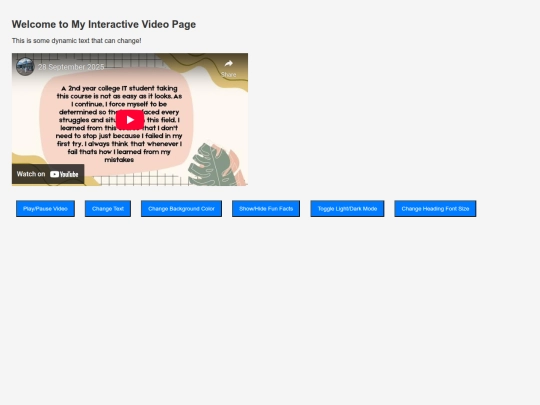Screen dimensions: 540x405
Task: Click the Play/Pause Video button
Action: (x=45, y=209)
